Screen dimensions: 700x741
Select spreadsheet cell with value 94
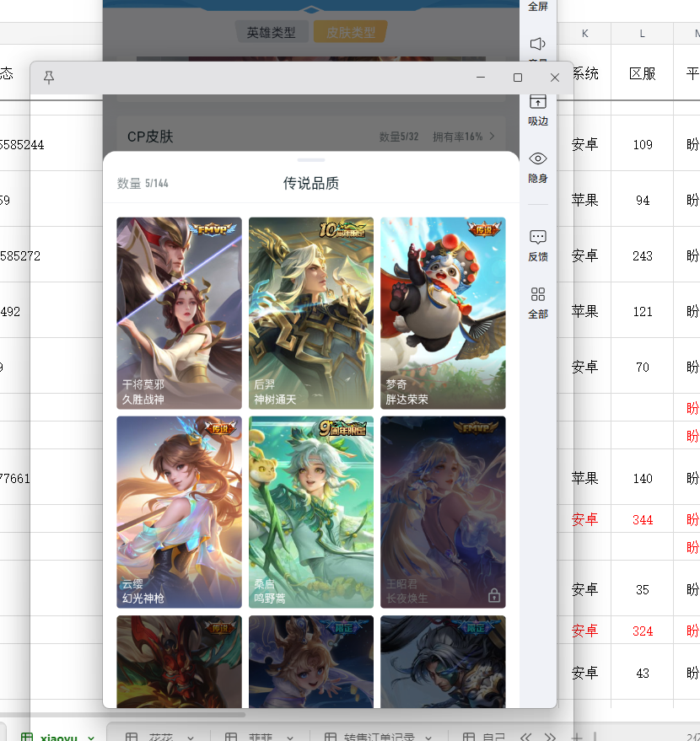pos(642,201)
